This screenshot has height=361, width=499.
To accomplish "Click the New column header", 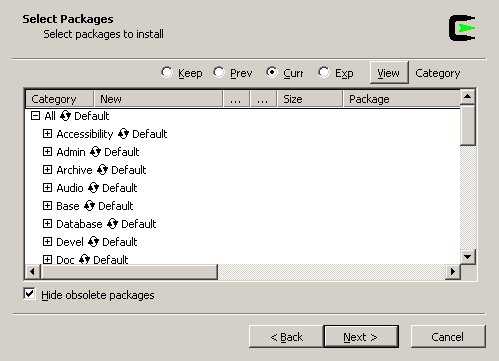I will click(x=158, y=99).
